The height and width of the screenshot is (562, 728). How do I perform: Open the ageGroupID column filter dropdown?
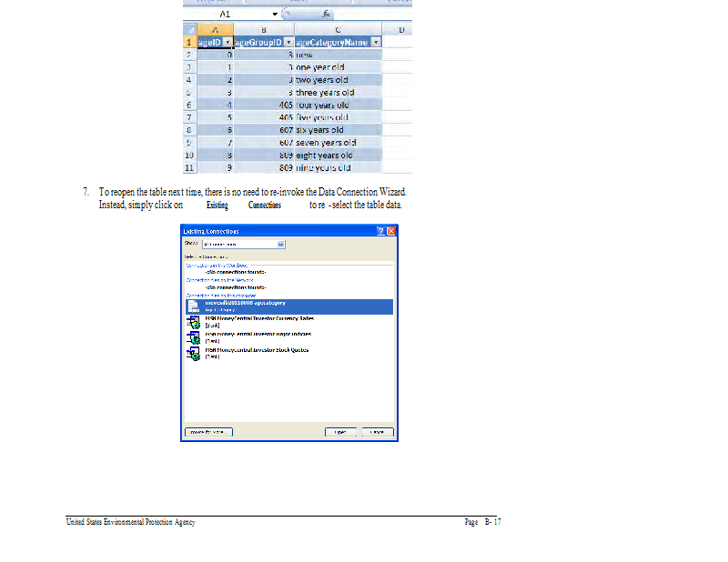click(x=288, y=43)
